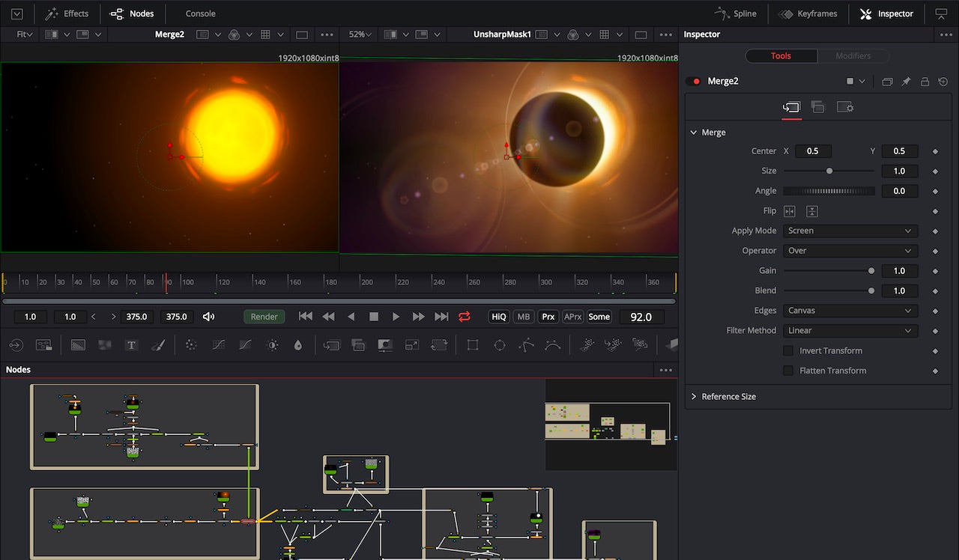The height and width of the screenshot is (560, 959).
Task: Switch to the Modifiers tab
Action: (853, 56)
